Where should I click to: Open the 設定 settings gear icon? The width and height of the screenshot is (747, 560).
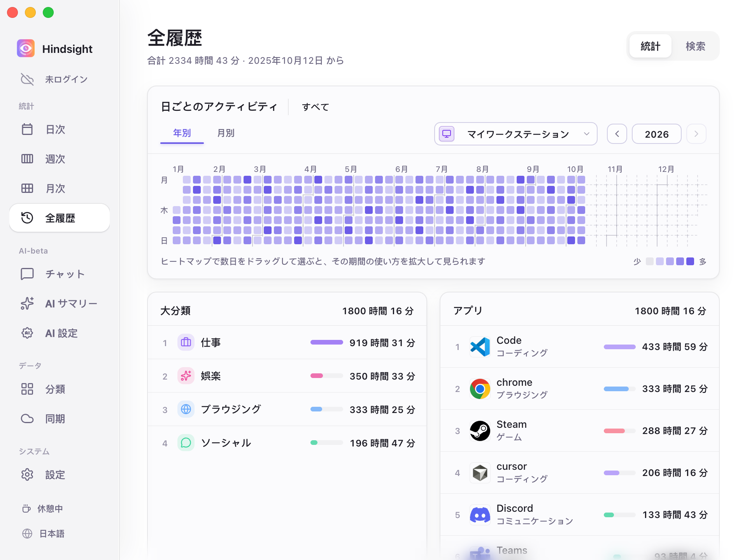27,474
